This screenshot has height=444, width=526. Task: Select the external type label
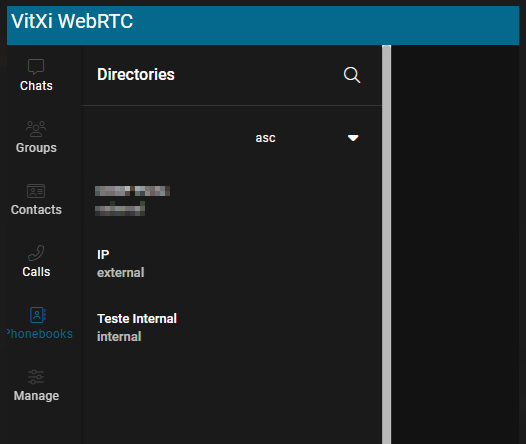[x=120, y=273]
